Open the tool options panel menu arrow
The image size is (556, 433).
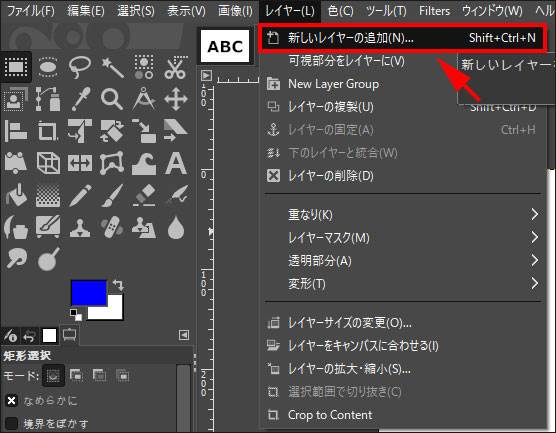(184, 335)
